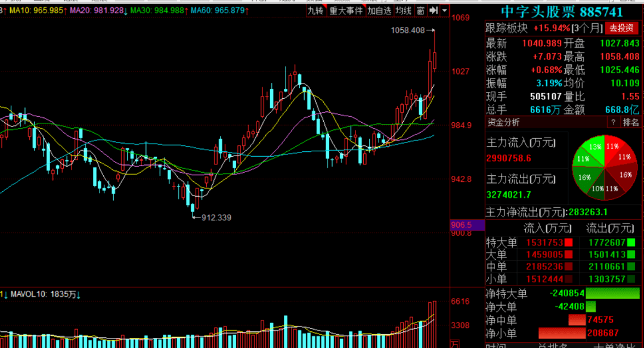Click the 主力净流出 value 283263.1
Screen dimensions: 644x348
pos(587,212)
